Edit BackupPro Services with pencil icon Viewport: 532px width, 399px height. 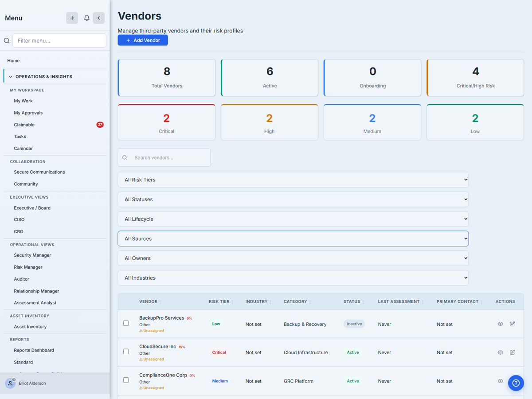pyautogui.click(x=512, y=324)
